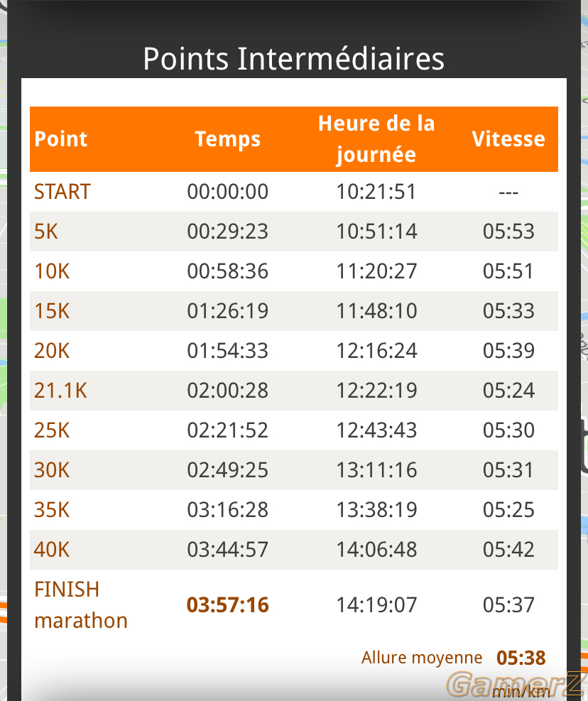Select the 30K checkpoint label
This screenshot has height=701, width=588.
pos(52,470)
